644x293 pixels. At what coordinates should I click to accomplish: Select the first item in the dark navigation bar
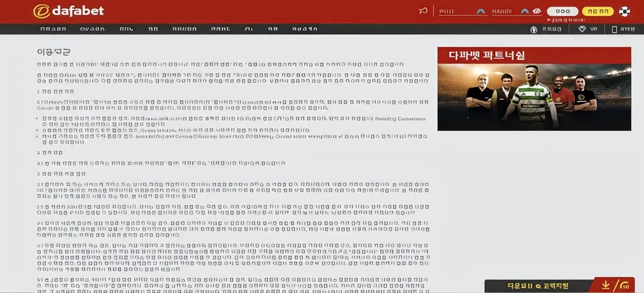[53, 29]
